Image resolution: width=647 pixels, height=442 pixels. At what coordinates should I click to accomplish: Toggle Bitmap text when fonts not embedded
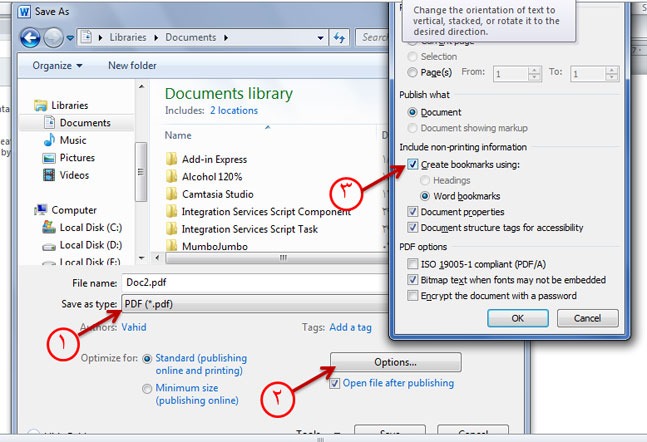click(413, 280)
